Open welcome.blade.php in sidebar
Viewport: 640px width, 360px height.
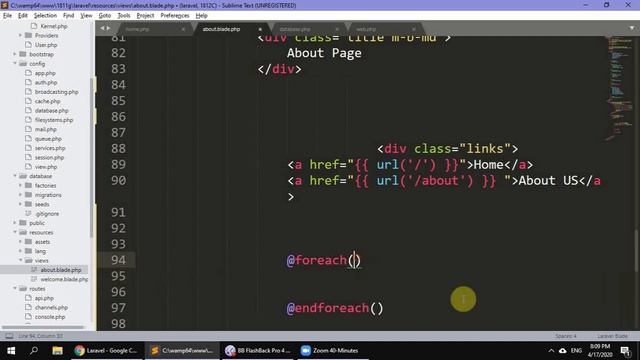point(64,279)
